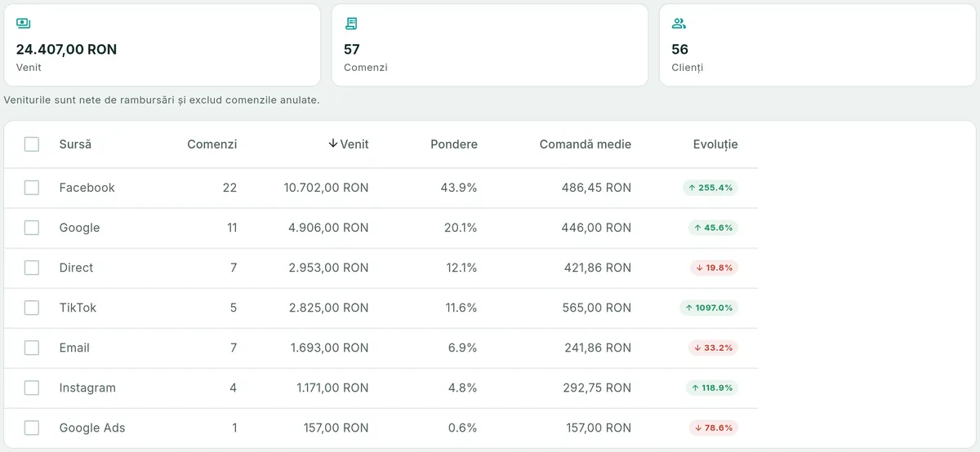Viewport: 980px width, 452px height.
Task: Sort by the Pondere column header
Action: 454,144
